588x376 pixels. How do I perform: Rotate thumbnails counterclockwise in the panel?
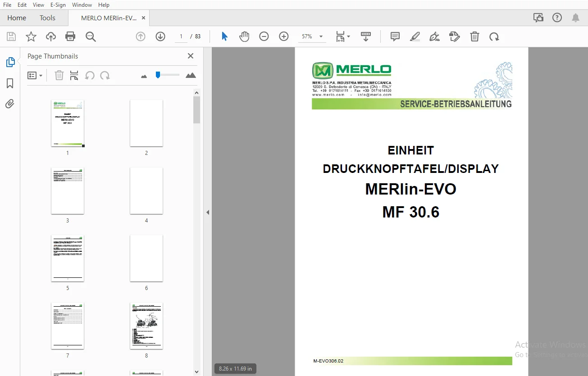(90, 75)
